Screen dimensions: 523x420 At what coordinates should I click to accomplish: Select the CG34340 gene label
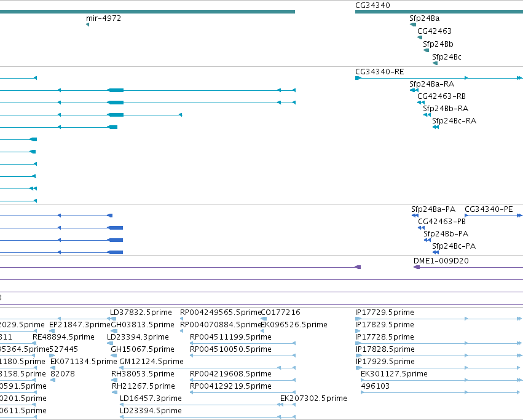tap(372, 6)
